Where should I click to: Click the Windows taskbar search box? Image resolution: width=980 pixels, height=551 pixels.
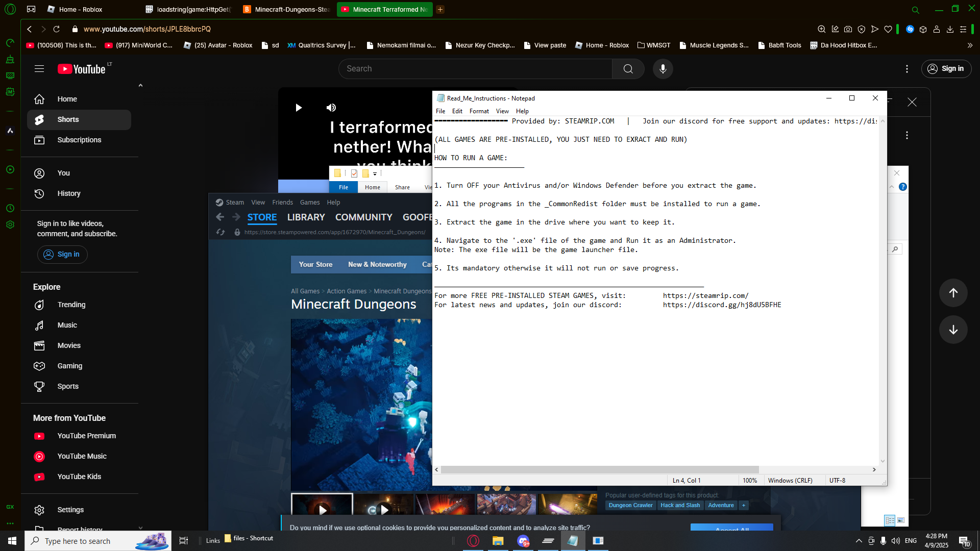tap(98, 541)
